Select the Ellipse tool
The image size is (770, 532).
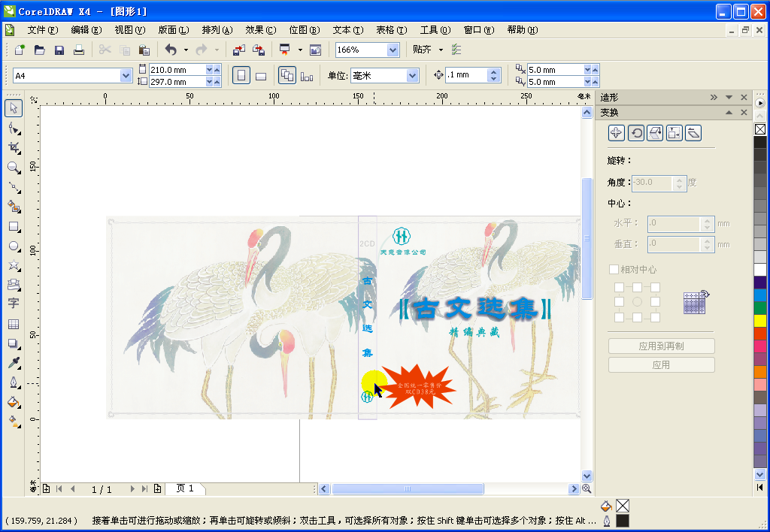pyautogui.click(x=14, y=246)
